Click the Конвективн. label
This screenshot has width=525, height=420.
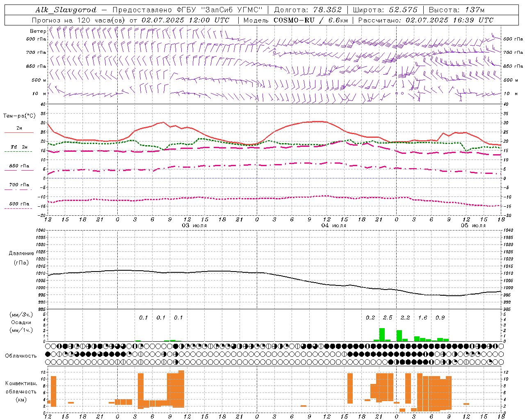pos(21,383)
